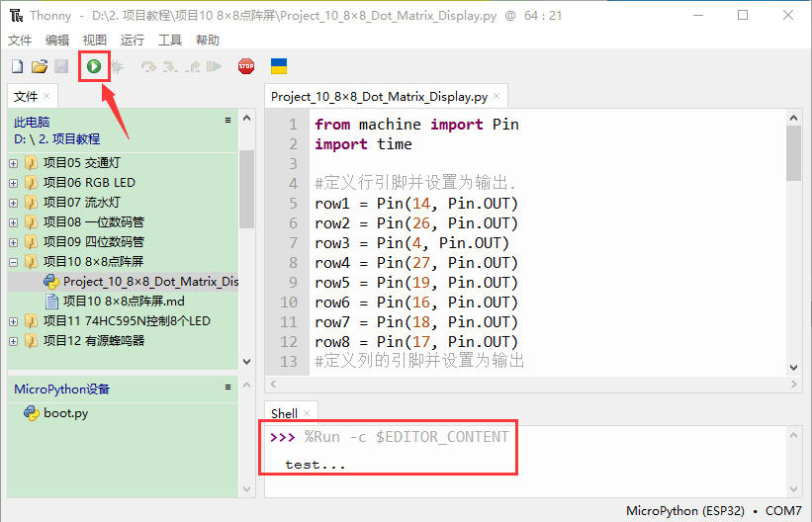Expand the 项目12 有源蜂鸣器 folder
812x522 pixels.
click(x=13, y=341)
